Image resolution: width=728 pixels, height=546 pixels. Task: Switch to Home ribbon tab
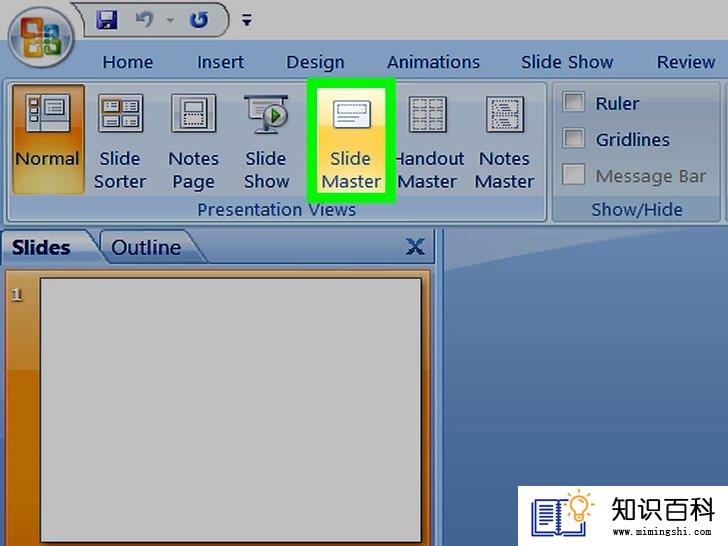pos(128,62)
